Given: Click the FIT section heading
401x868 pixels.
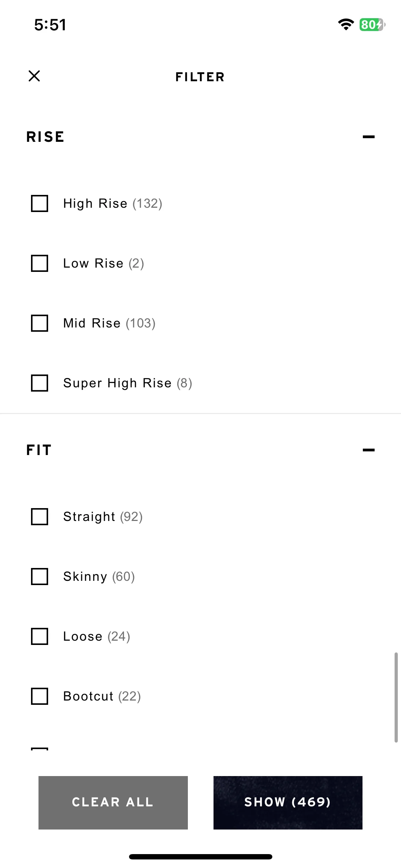Looking at the screenshot, I should [39, 450].
